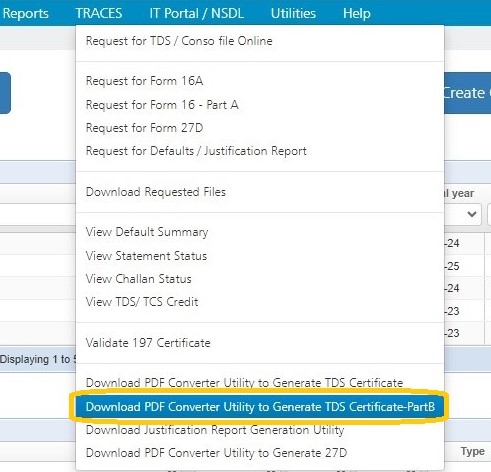Choose Request for Form 16A

coord(260,81)
